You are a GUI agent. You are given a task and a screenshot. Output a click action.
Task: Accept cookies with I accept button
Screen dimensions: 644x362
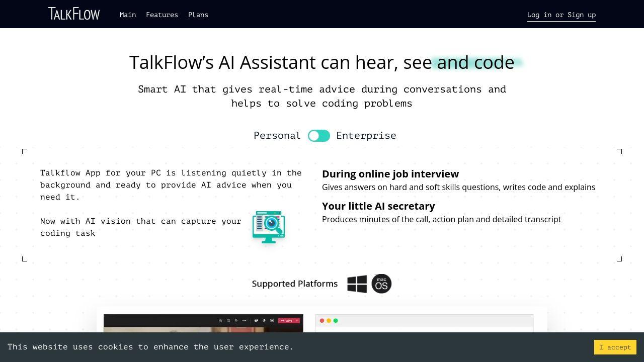click(615, 347)
